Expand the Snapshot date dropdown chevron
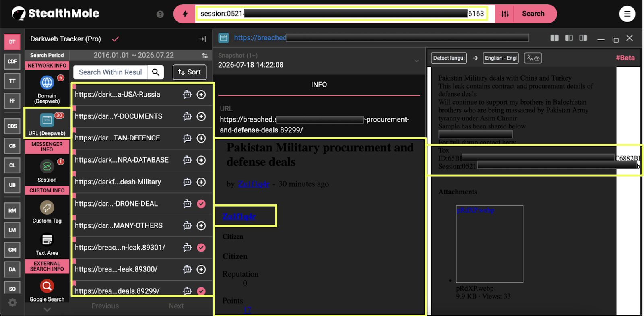Viewport: 644px width, 316px height. (417, 61)
